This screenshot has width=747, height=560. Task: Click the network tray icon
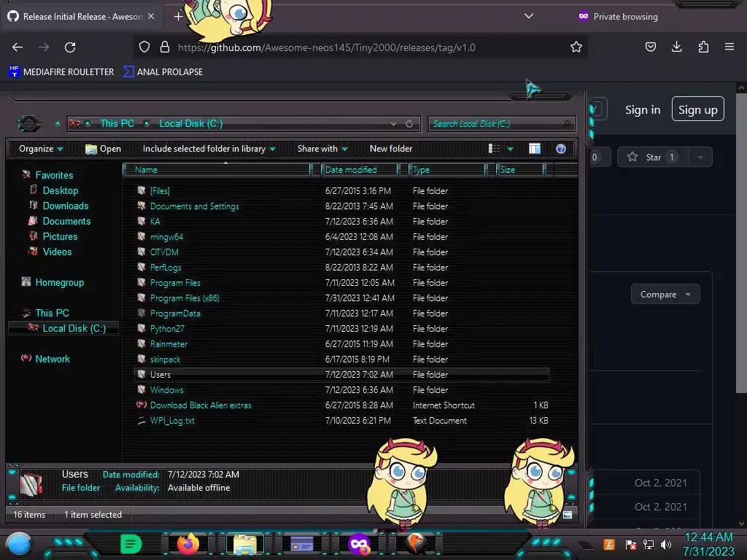[x=649, y=544]
